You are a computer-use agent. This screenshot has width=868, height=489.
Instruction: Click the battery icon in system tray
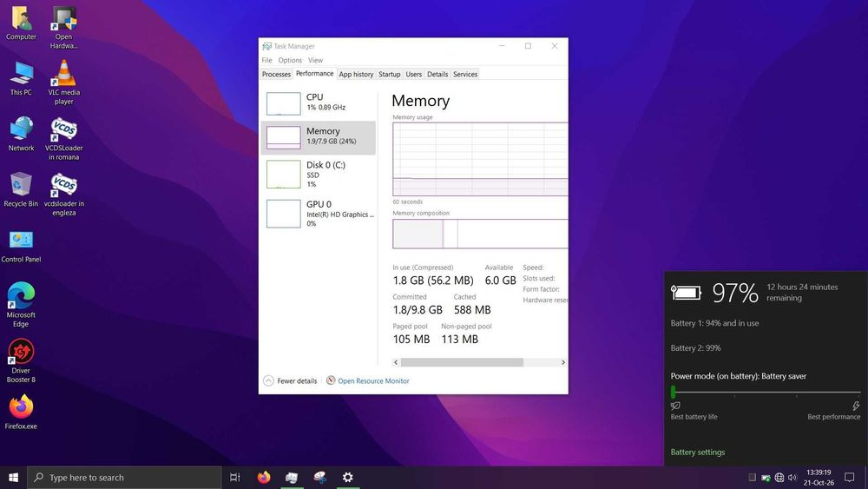click(766, 478)
